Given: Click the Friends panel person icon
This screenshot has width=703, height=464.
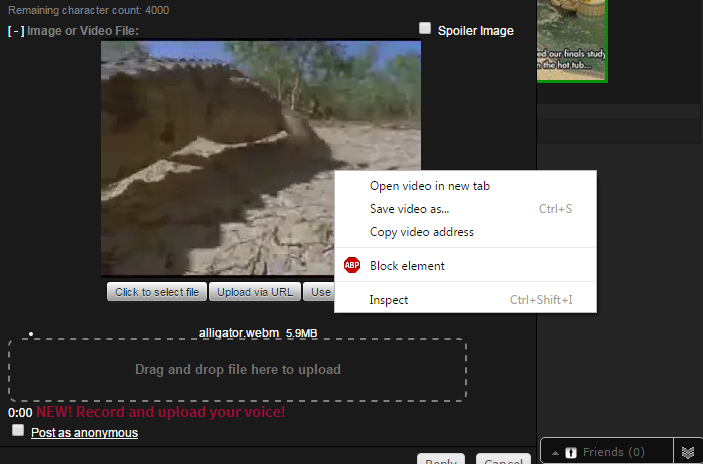Looking at the screenshot, I should tap(571, 453).
